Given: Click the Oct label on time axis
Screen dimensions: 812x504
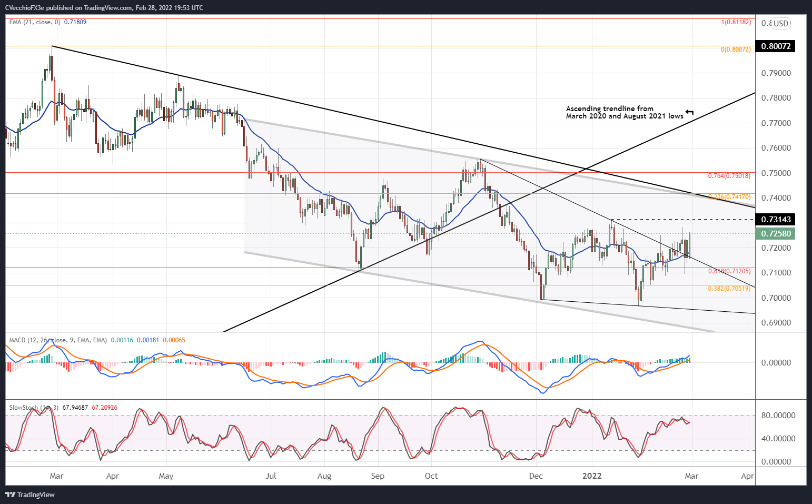Looking at the screenshot, I should [x=431, y=476].
